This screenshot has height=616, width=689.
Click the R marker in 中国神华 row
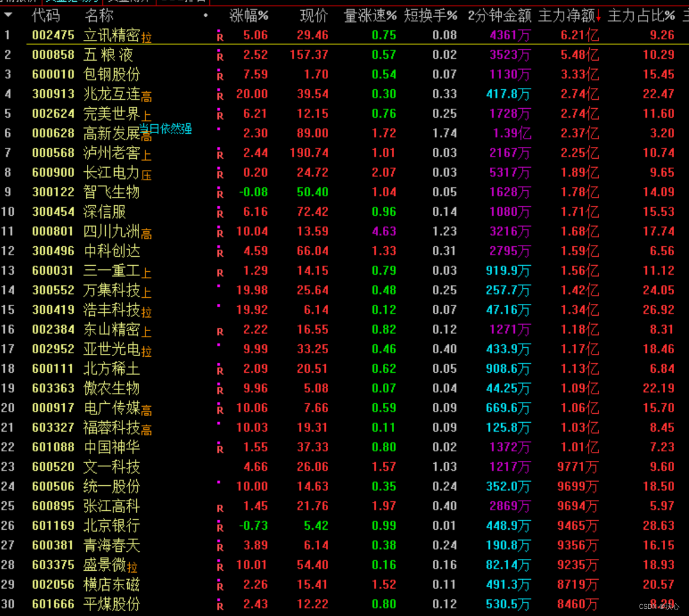point(220,449)
